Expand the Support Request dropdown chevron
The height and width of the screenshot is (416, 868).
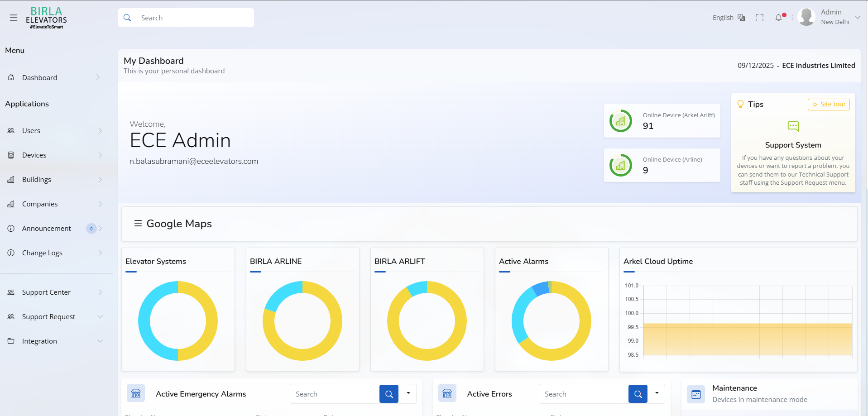(x=100, y=316)
